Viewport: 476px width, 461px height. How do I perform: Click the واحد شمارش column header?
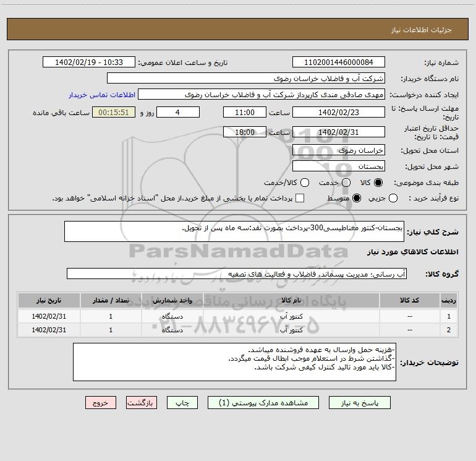(x=172, y=301)
